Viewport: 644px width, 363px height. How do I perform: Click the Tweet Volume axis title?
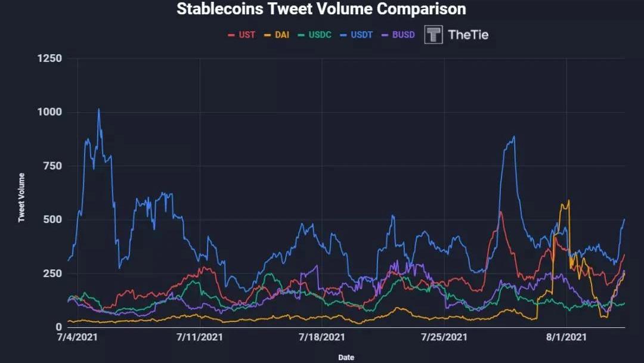point(21,197)
